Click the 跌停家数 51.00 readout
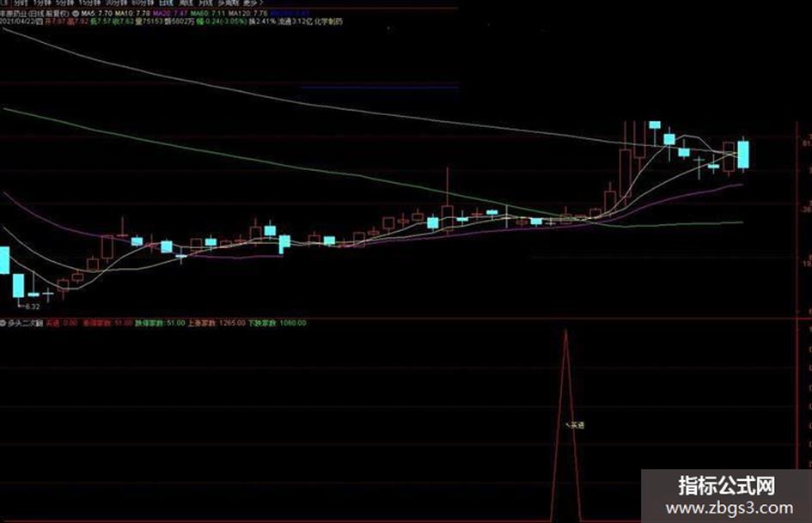Image resolution: width=812 pixels, height=523 pixels. [x=160, y=323]
